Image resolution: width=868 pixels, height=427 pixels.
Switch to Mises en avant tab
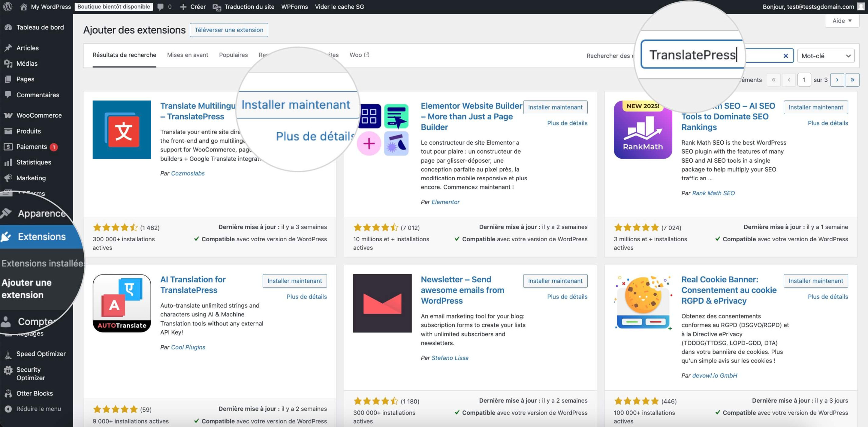pyautogui.click(x=188, y=55)
